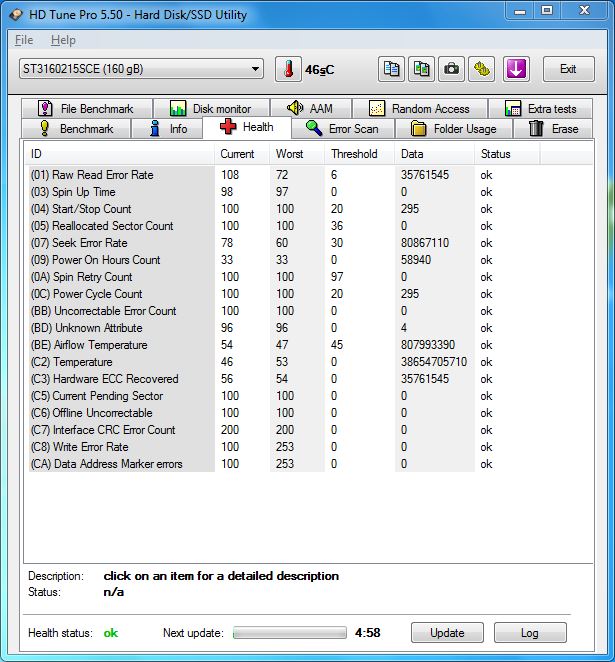Click the copy text to clipboard icon
Image resolution: width=615 pixels, height=662 pixels.
tap(391, 69)
